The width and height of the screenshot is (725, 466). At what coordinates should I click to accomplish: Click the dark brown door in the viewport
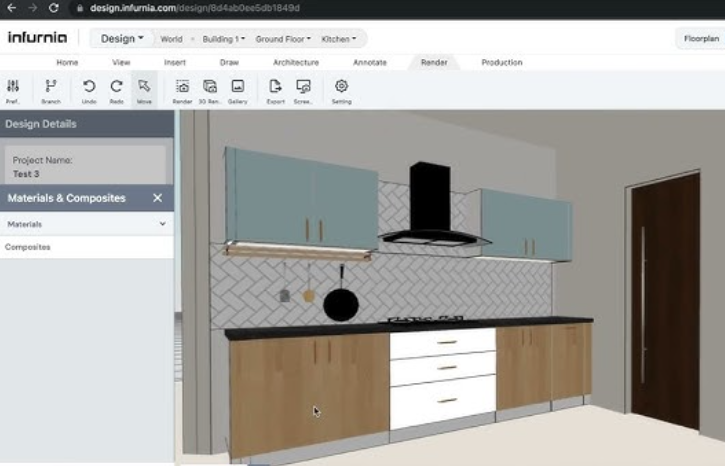[x=665, y=300]
